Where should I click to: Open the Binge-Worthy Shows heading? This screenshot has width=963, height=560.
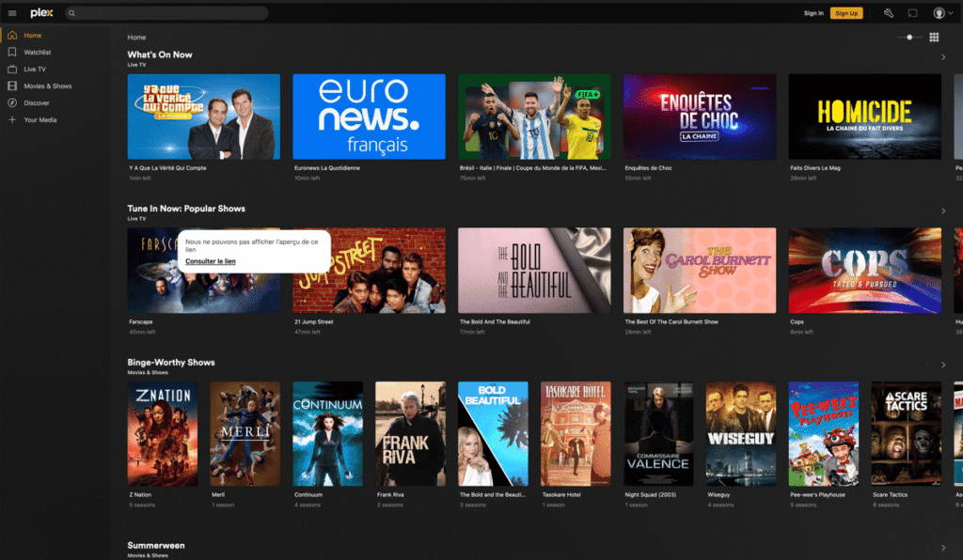[171, 363]
